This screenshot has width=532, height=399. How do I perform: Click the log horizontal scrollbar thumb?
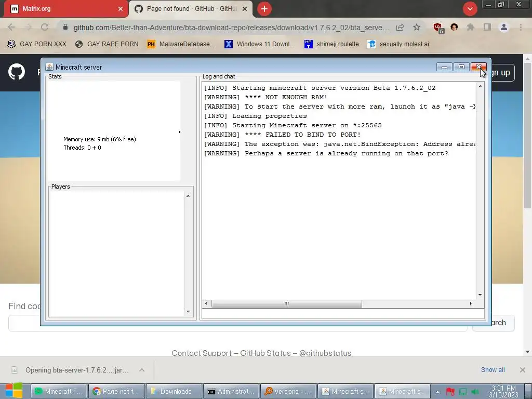(287, 303)
